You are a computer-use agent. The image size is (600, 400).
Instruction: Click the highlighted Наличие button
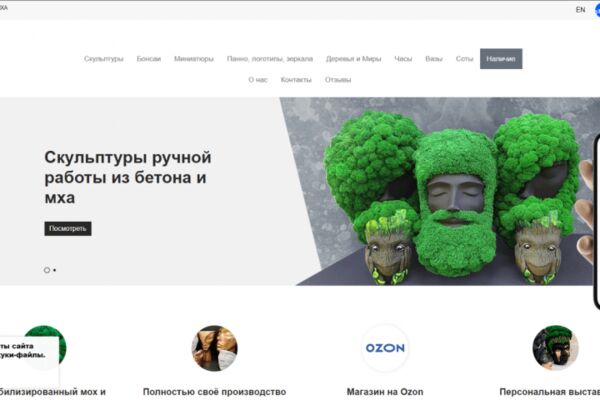pos(501,59)
